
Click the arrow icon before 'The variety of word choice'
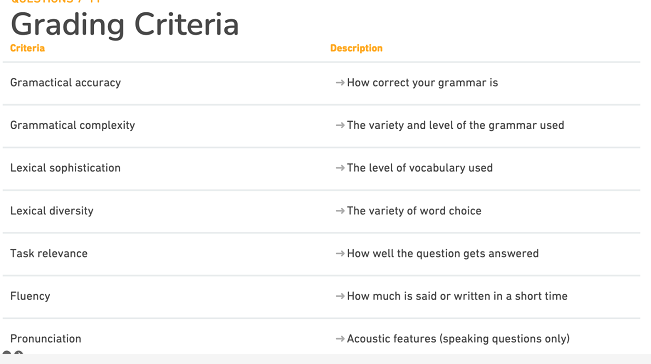pos(340,211)
